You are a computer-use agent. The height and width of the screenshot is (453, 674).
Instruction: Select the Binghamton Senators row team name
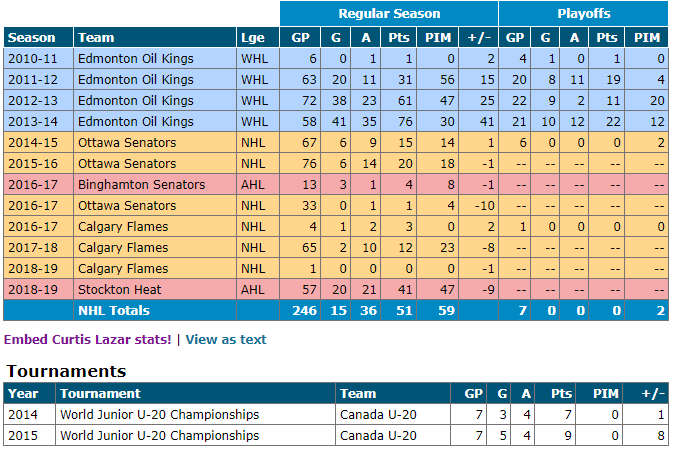click(x=141, y=185)
